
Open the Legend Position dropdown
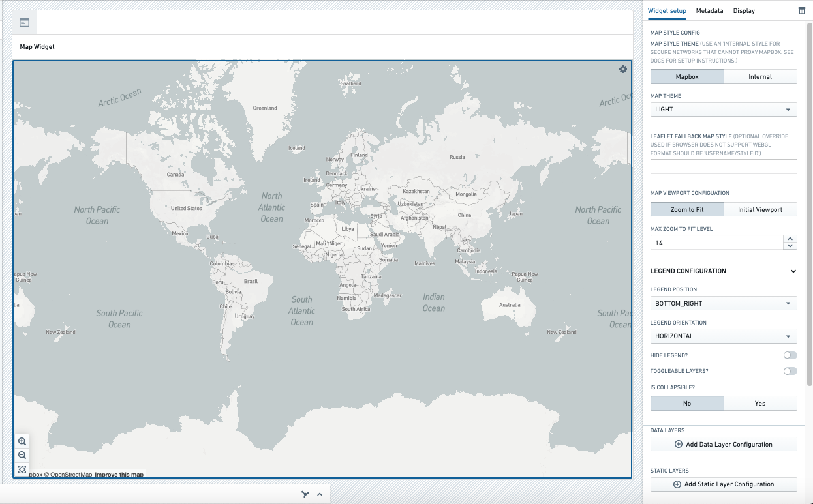[724, 304]
